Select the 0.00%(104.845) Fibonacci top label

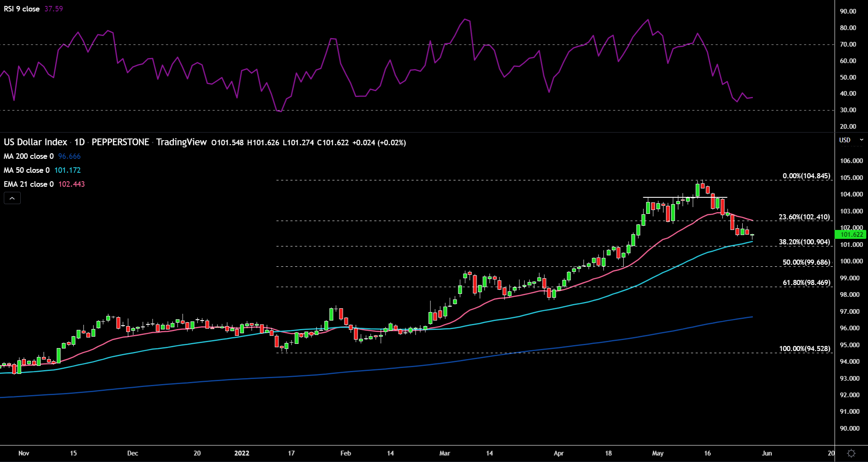[806, 176]
